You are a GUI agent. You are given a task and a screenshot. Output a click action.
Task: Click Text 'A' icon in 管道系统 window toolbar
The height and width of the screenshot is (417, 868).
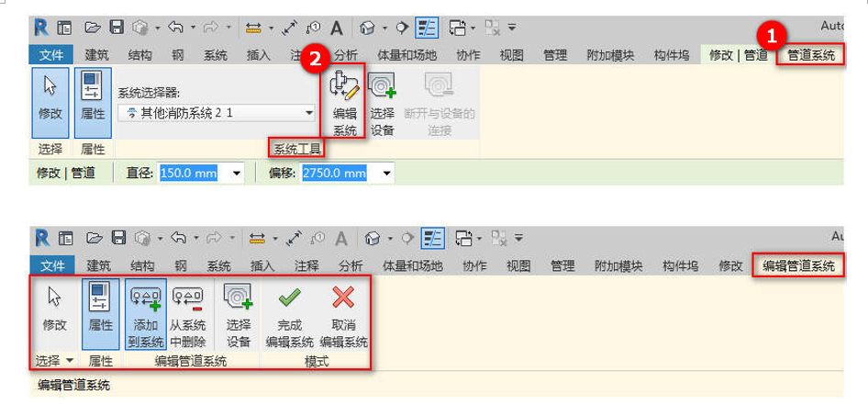pos(337,28)
